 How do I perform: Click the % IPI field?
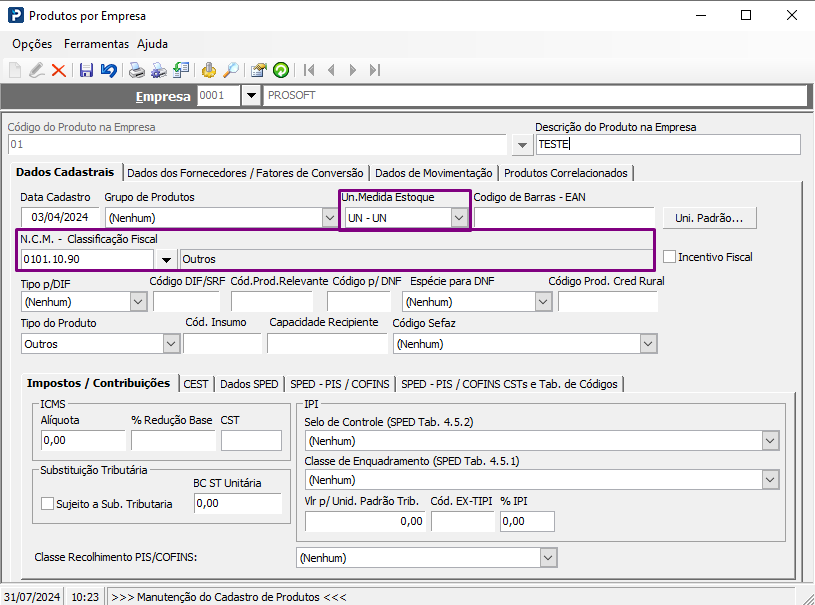(527, 521)
